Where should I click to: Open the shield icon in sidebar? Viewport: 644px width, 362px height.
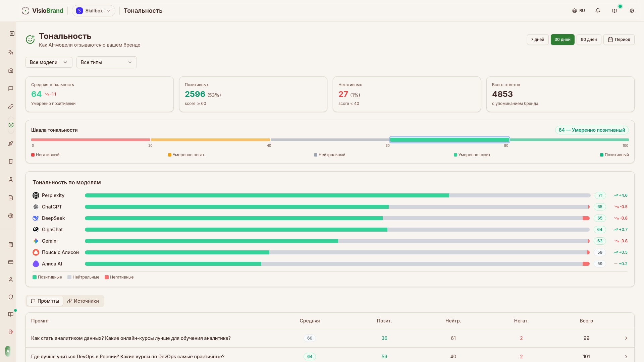click(x=11, y=297)
